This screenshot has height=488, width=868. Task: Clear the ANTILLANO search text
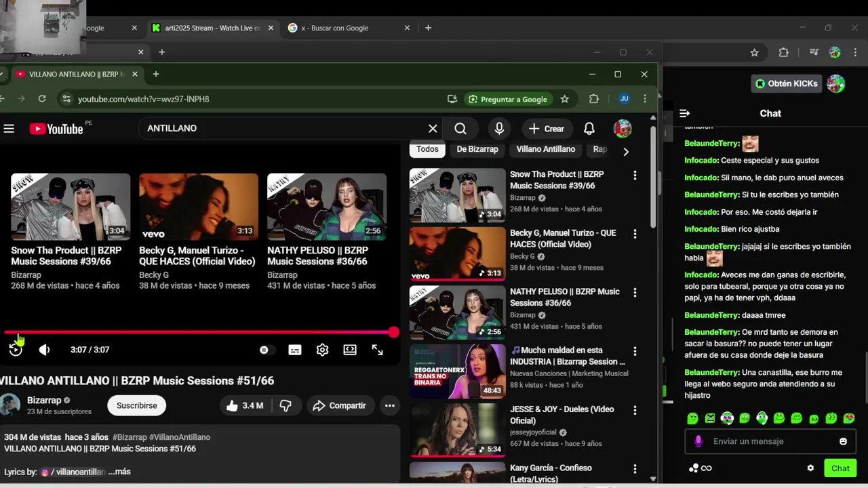tap(433, 129)
